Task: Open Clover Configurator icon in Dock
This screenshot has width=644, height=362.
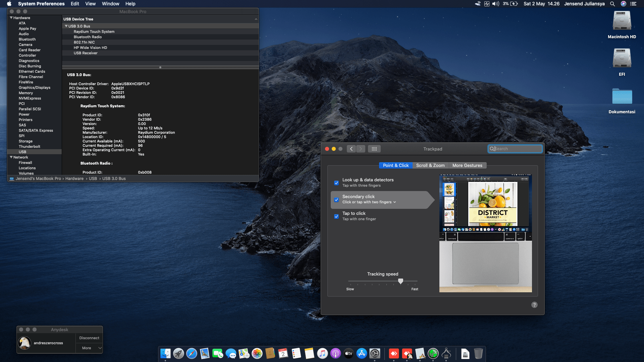Action: pos(433,353)
